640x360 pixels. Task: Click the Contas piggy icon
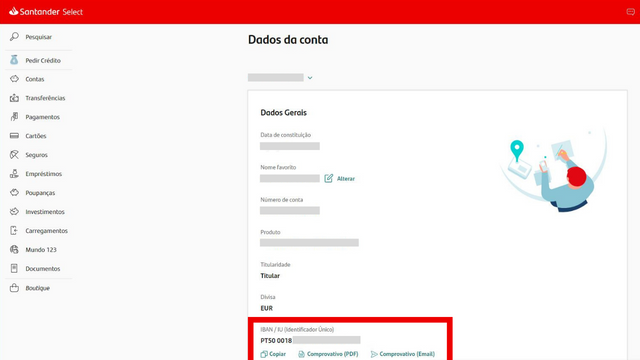point(14,79)
